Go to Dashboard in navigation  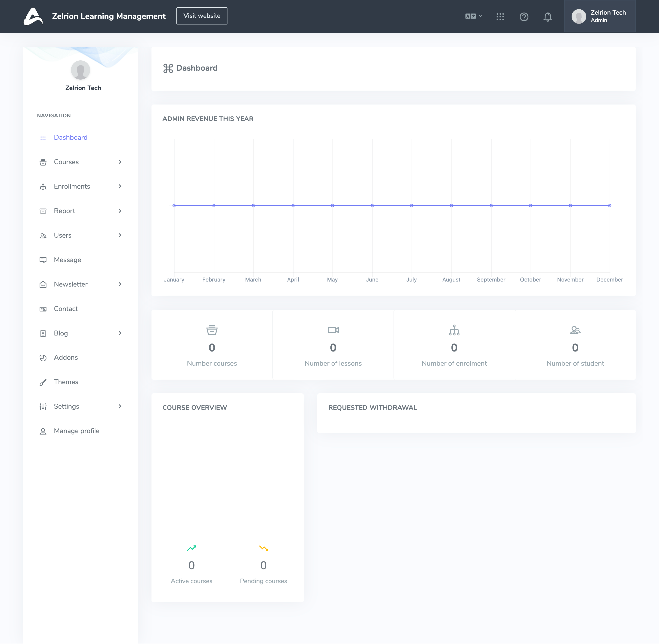70,138
